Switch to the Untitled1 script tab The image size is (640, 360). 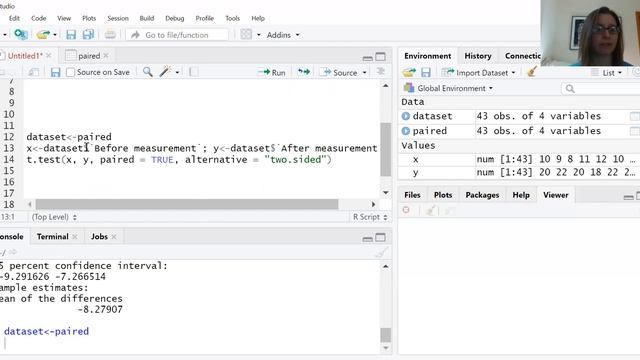[x=25, y=56]
